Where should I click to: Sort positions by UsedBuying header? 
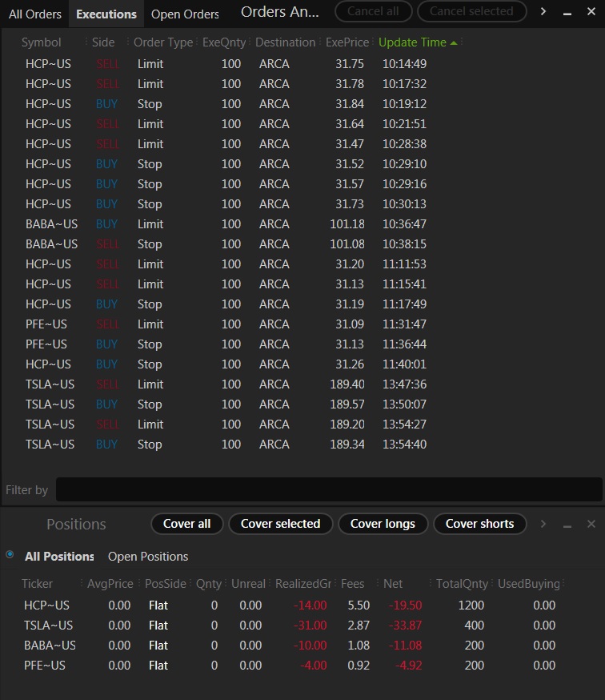pyautogui.click(x=529, y=584)
